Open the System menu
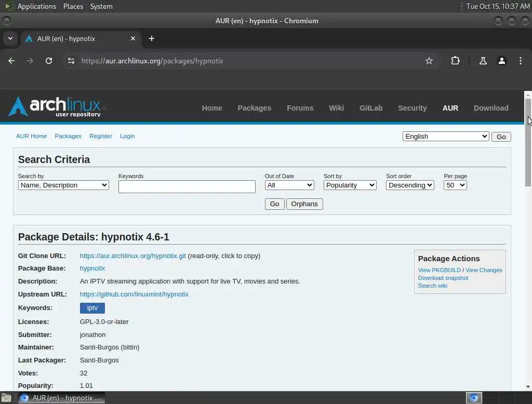 click(101, 6)
